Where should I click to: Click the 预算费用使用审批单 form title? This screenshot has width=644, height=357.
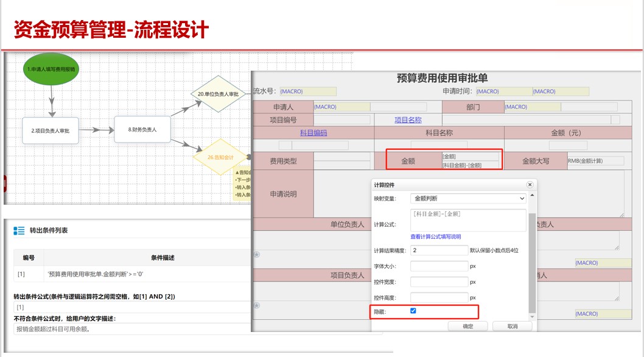tap(442, 78)
